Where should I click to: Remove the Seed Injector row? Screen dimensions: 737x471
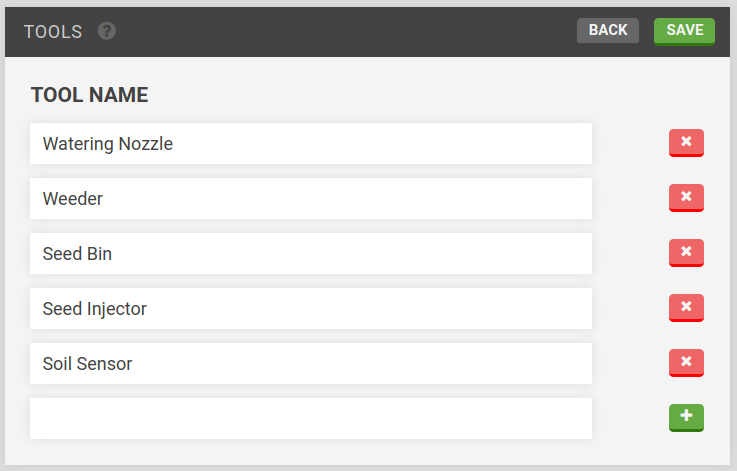tap(686, 308)
